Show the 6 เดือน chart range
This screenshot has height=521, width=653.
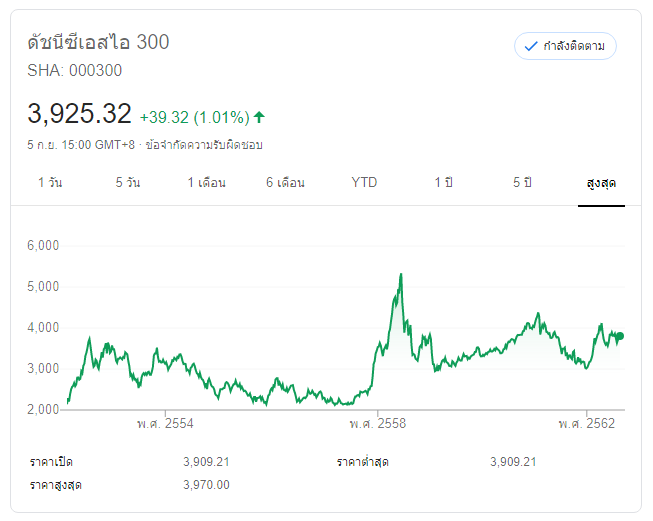tap(285, 183)
